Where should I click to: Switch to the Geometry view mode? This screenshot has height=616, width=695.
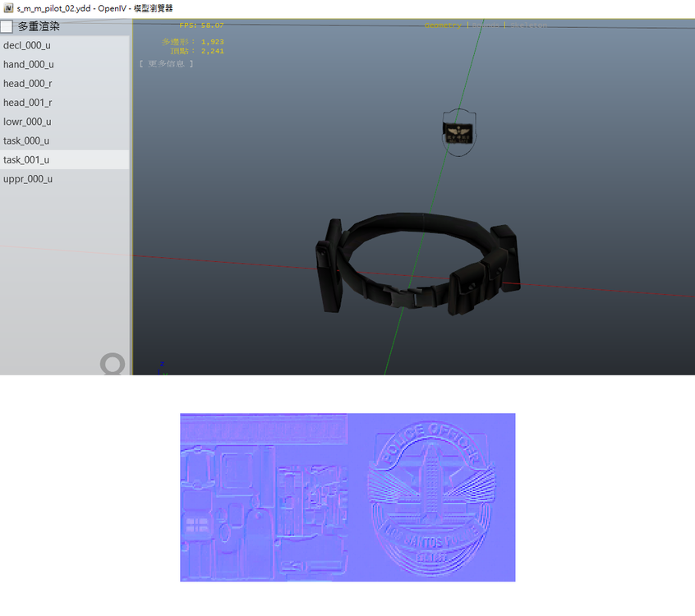click(x=443, y=25)
